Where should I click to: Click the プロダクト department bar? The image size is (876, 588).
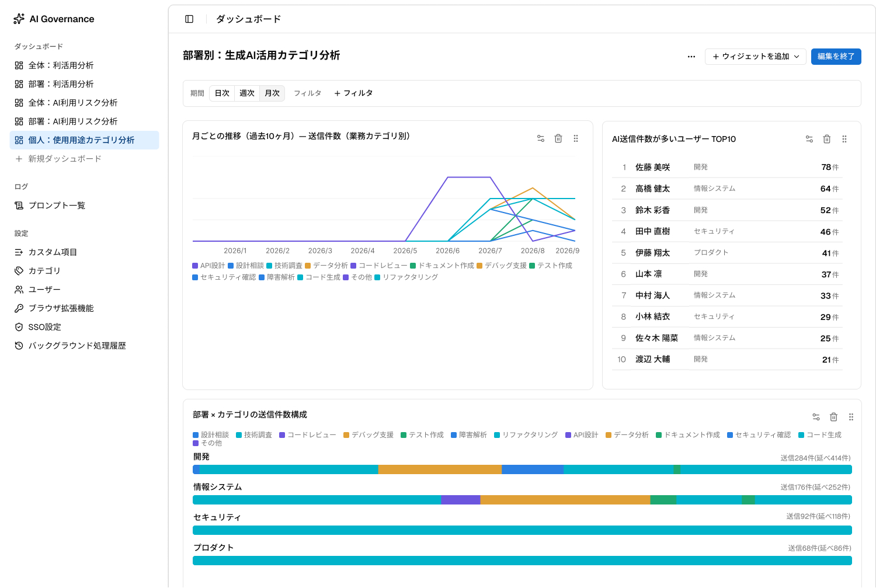(522, 561)
